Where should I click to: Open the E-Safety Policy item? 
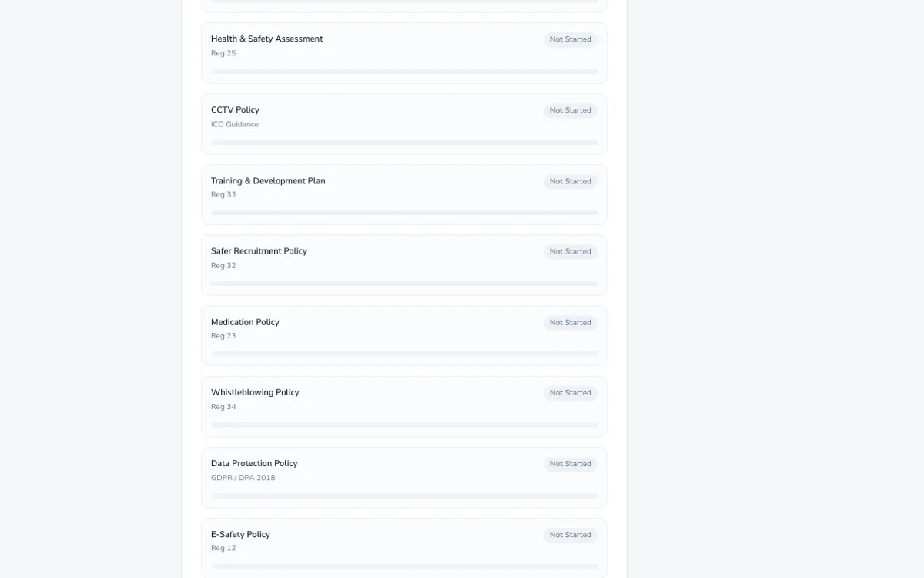(240, 534)
